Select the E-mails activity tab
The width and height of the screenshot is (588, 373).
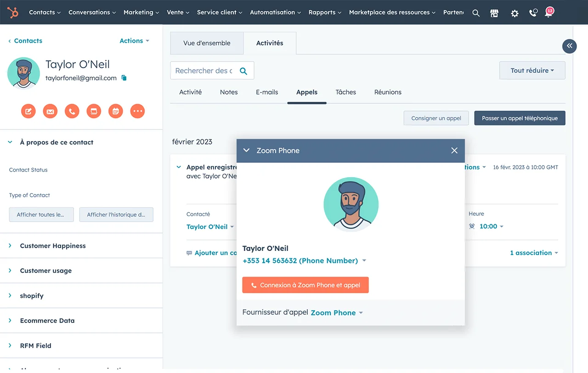click(267, 92)
